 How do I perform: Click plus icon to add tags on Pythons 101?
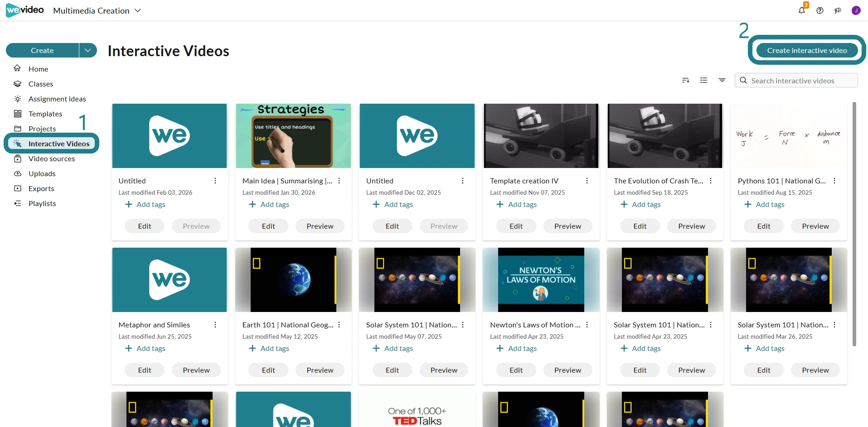point(748,204)
